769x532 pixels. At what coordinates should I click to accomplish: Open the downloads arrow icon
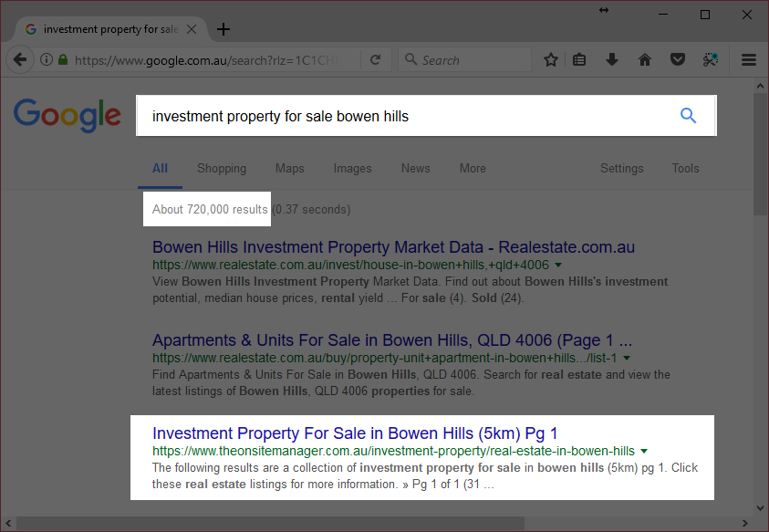click(x=611, y=60)
